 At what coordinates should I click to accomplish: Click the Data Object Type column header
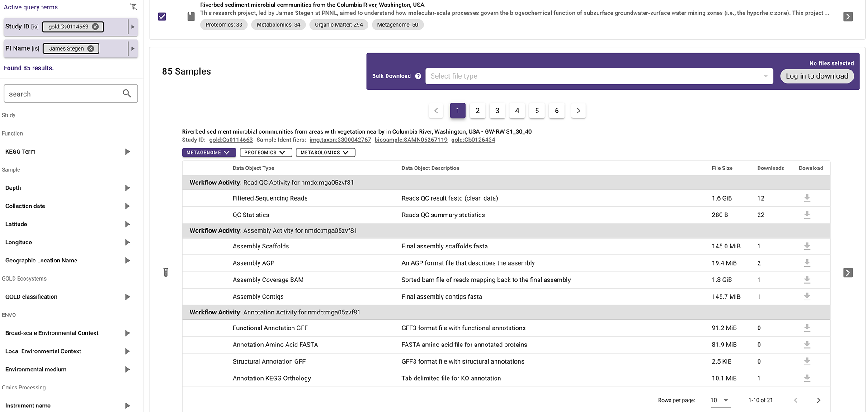[x=253, y=168]
